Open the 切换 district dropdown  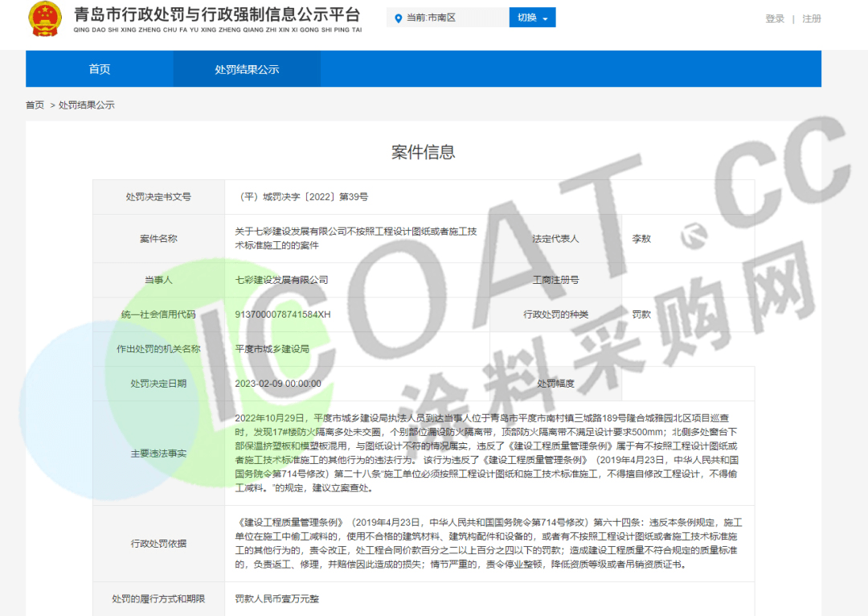(x=532, y=18)
